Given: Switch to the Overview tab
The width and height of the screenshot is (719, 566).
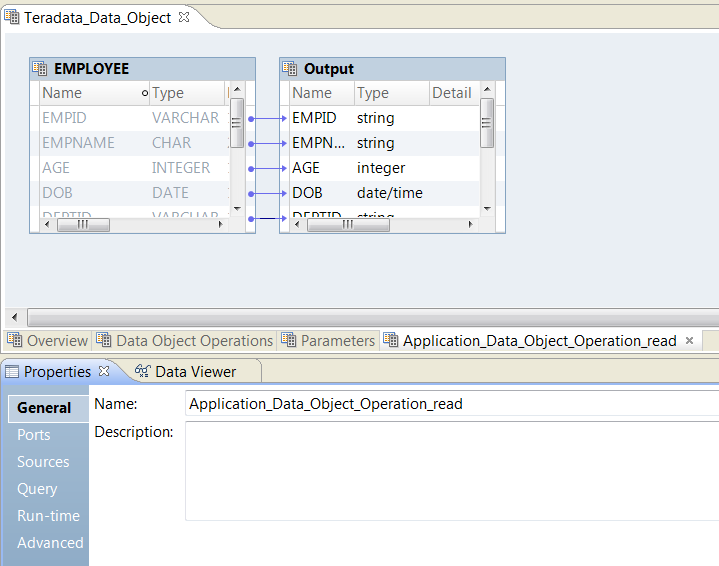Looking at the screenshot, I should (47, 341).
